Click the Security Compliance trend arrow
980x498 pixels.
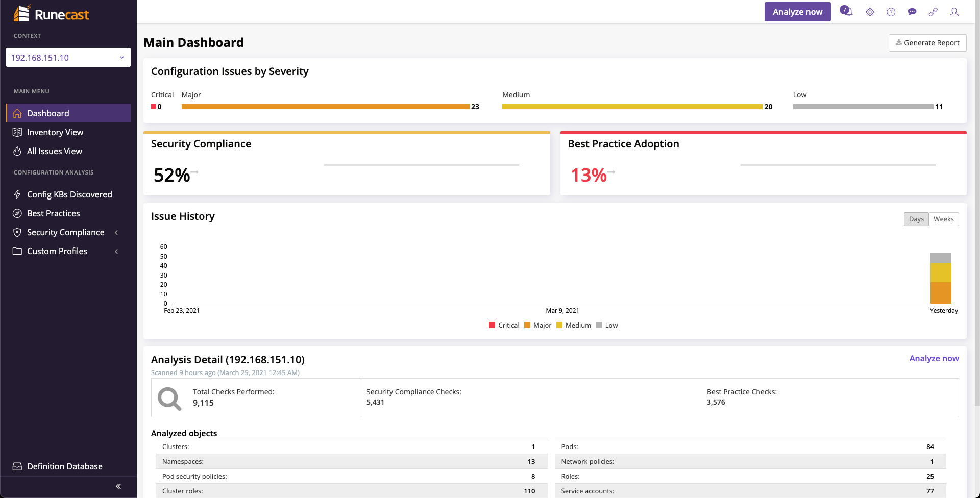(195, 172)
